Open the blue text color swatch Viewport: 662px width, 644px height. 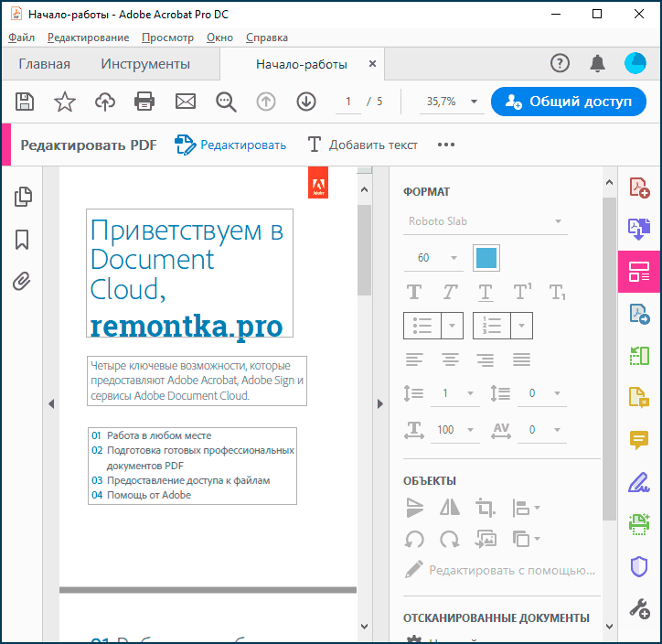[x=486, y=258]
